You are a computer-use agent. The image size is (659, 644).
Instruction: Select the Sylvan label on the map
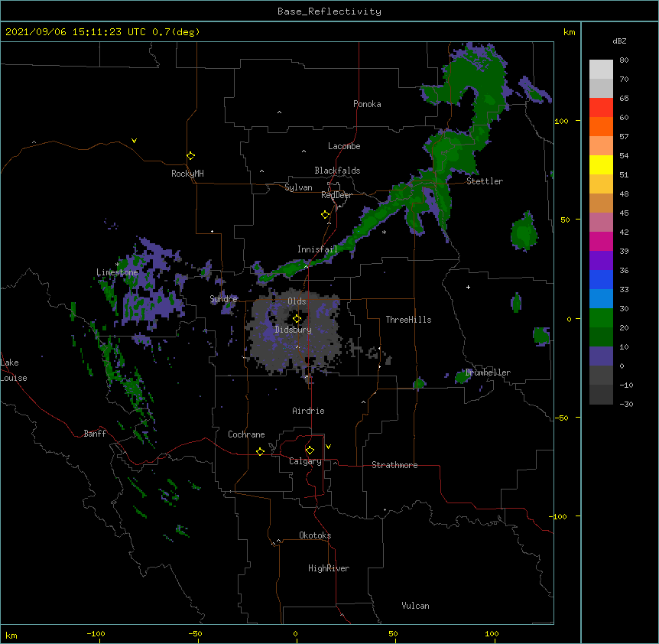[x=298, y=187]
